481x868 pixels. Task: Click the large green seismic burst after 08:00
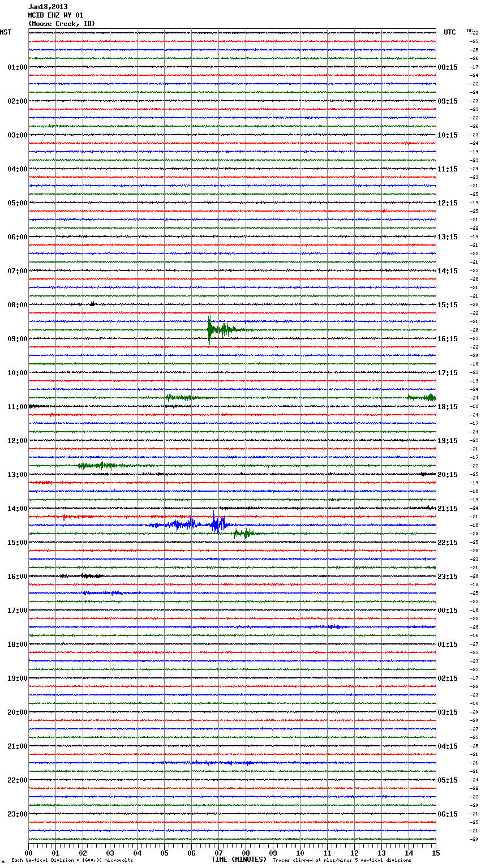[226, 330]
